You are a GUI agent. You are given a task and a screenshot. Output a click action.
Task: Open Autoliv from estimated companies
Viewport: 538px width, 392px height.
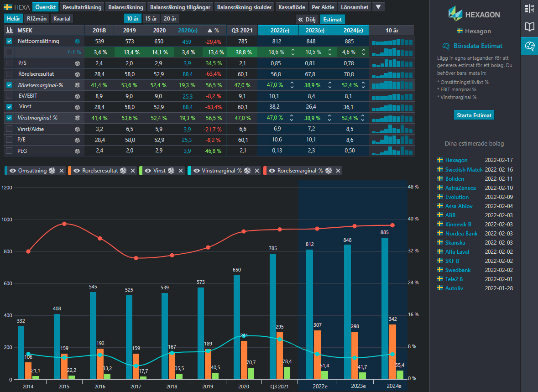[454, 288]
